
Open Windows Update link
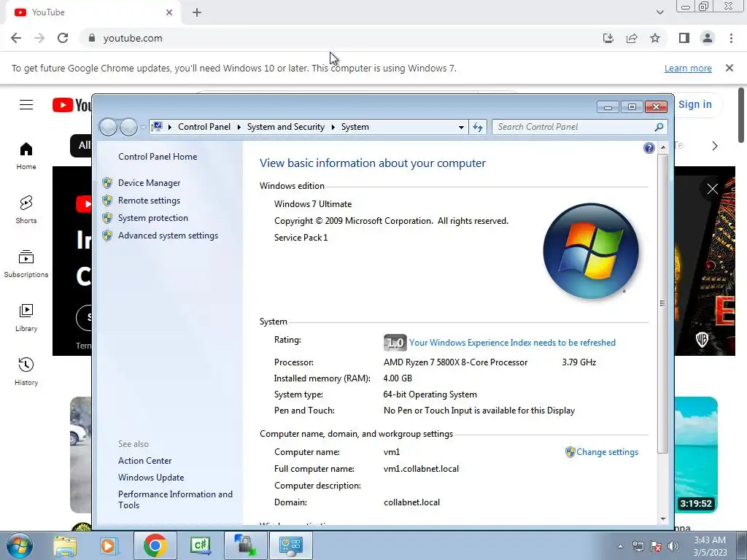click(151, 478)
